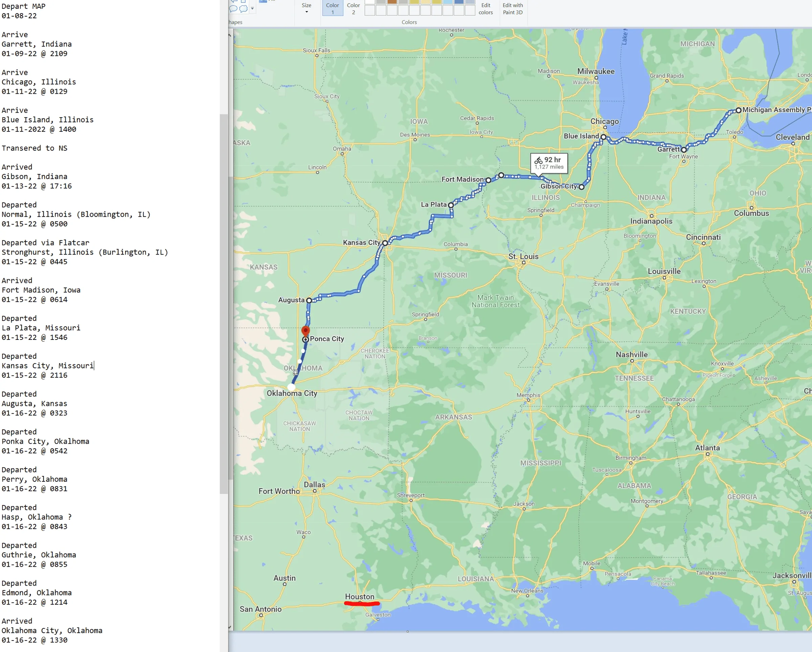Click the Dallas label on the map
Image resolution: width=812 pixels, height=652 pixels.
point(314,485)
